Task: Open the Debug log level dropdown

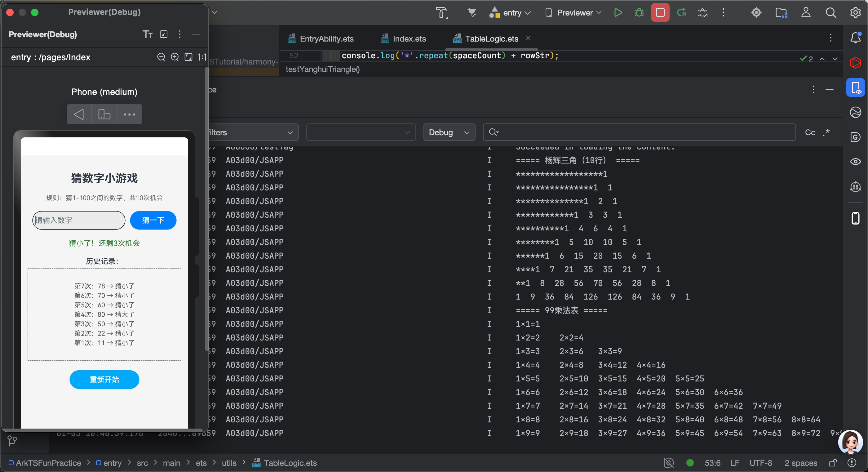Action: click(x=449, y=132)
